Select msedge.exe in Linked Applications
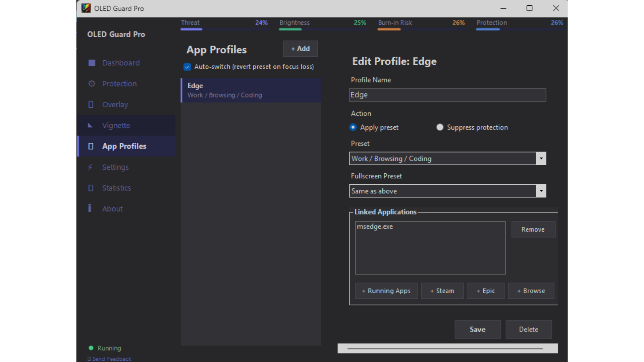The width and height of the screenshot is (644, 362). pyautogui.click(x=375, y=227)
